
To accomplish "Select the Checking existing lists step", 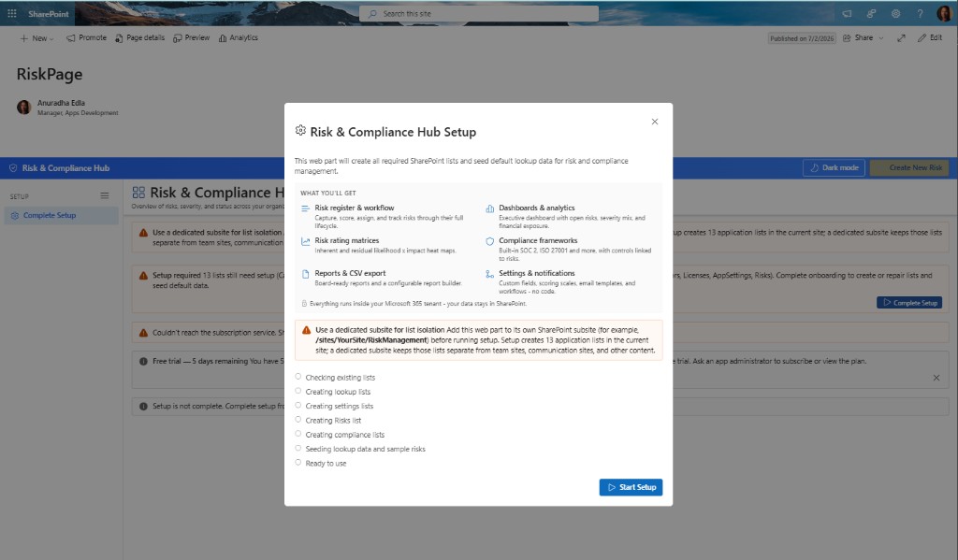I will click(x=336, y=378).
